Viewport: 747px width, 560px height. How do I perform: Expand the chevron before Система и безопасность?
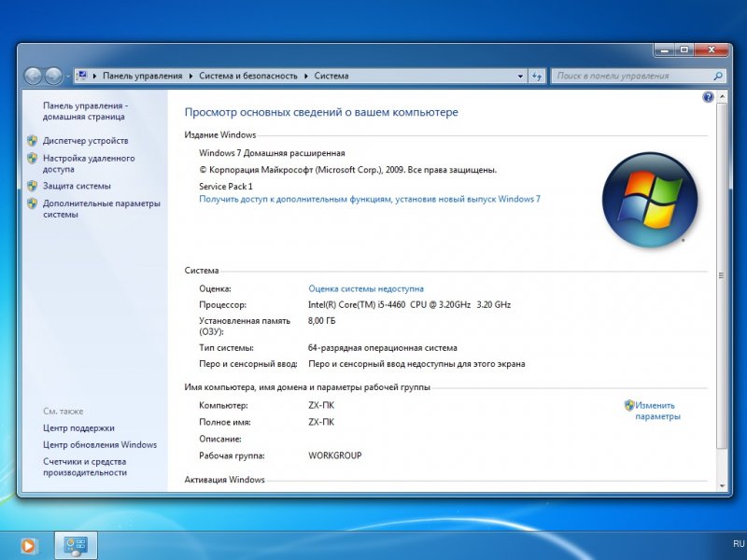[191, 77]
